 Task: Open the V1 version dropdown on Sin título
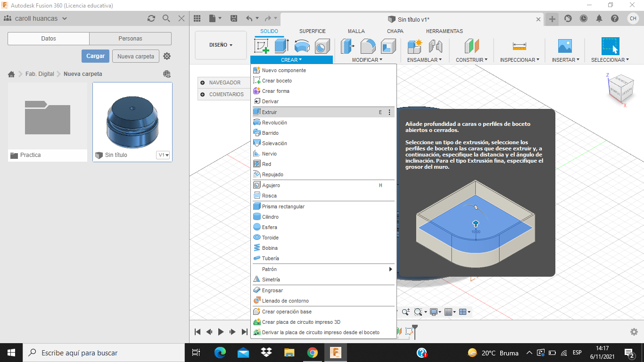[163, 155]
